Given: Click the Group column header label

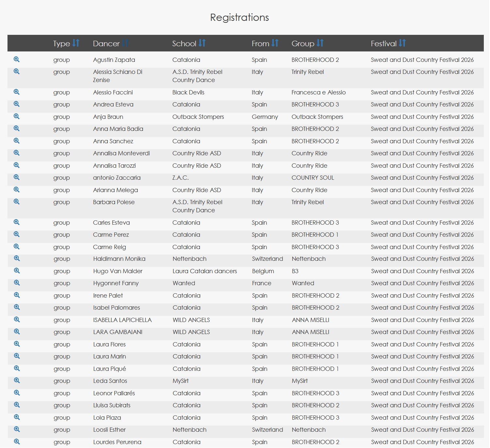Looking at the screenshot, I should point(303,44).
